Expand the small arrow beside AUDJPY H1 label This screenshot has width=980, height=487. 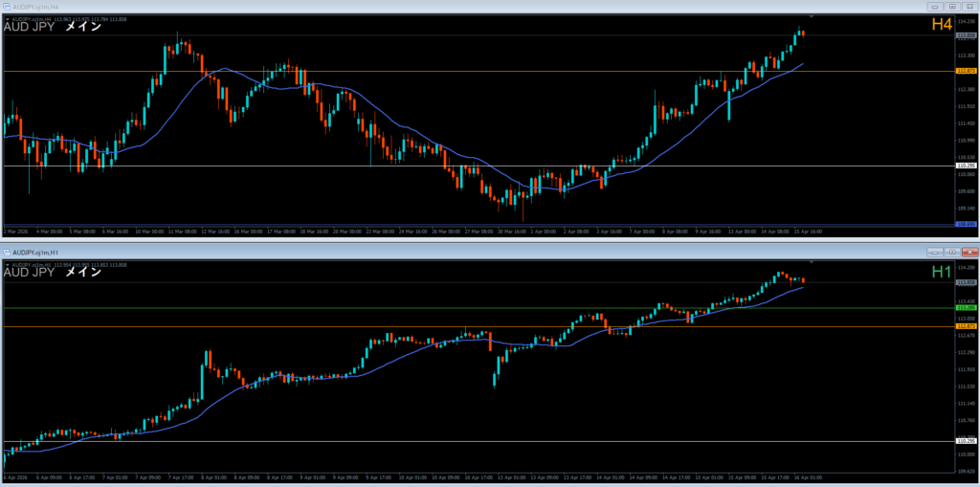tap(8, 263)
